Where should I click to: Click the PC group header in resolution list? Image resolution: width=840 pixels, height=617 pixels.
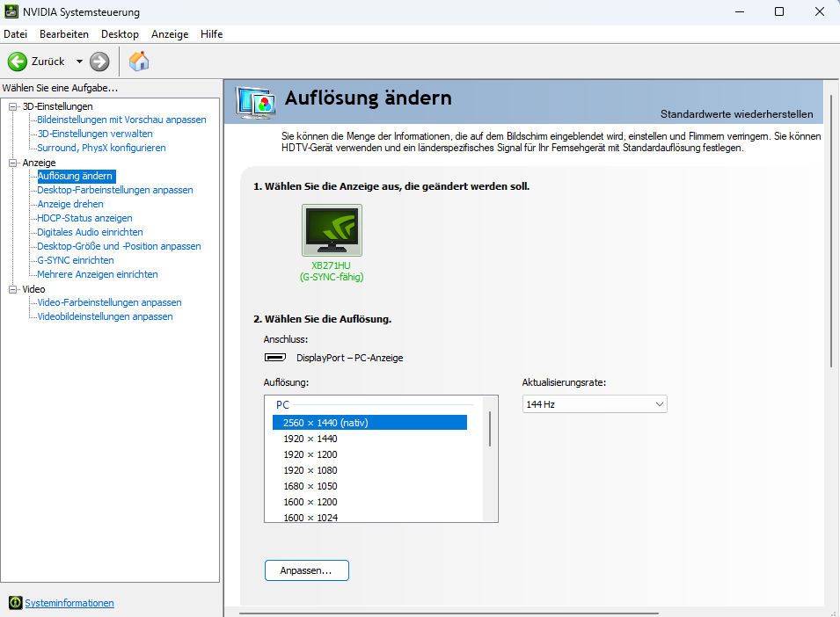(283, 405)
